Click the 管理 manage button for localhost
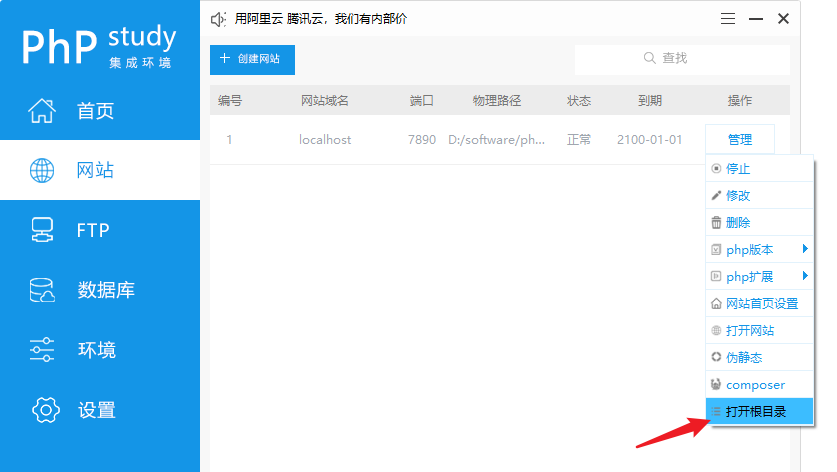This screenshot has height=472, width=837. tap(740, 140)
